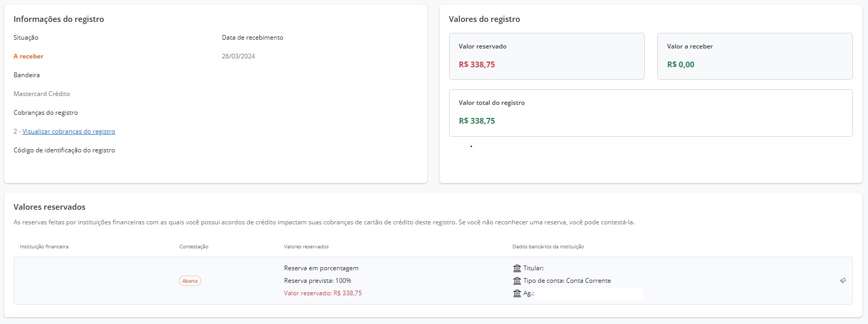Image resolution: width=868 pixels, height=324 pixels.
Task: Open the Visualizar cobranças do registro link
Action: (69, 131)
